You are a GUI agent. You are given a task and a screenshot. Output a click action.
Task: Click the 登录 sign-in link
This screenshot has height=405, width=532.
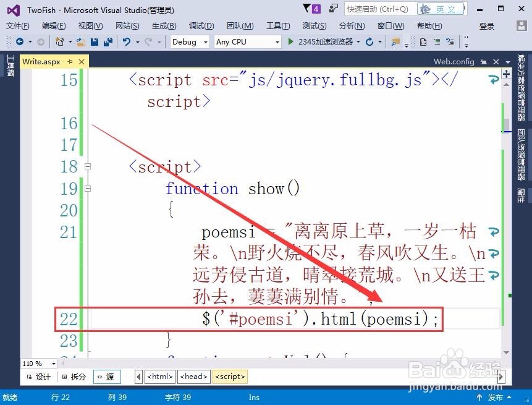(487, 26)
